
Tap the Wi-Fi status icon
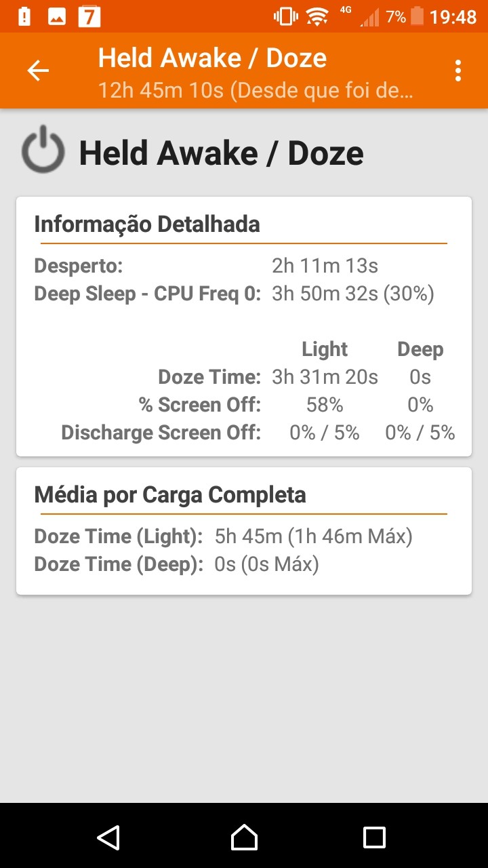click(x=317, y=16)
